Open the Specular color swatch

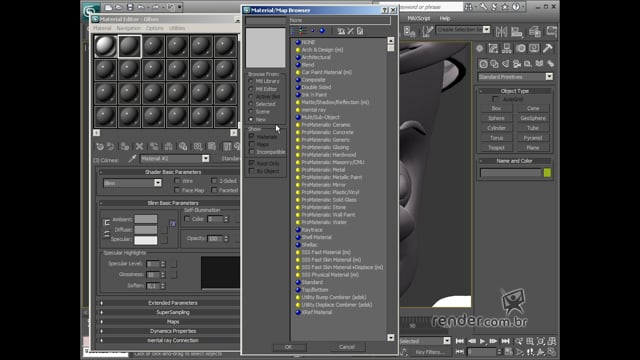[146, 240]
